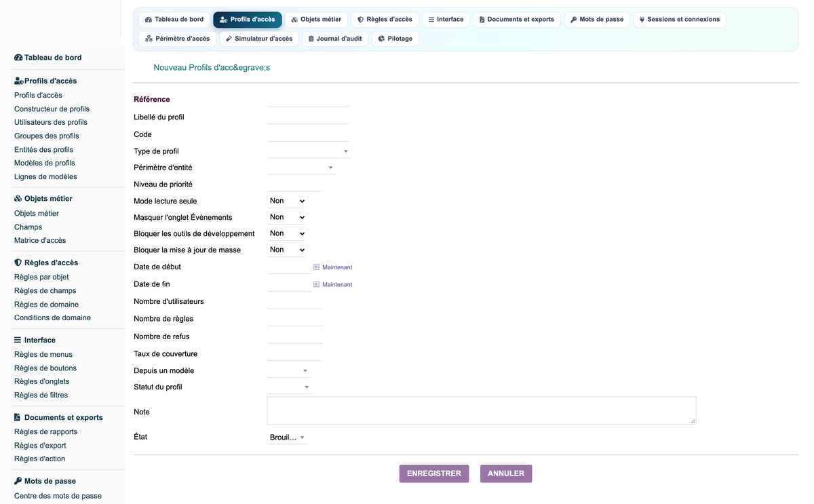Focus the Date de début input field
This screenshot has width=814, height=504.
[289, 267]
